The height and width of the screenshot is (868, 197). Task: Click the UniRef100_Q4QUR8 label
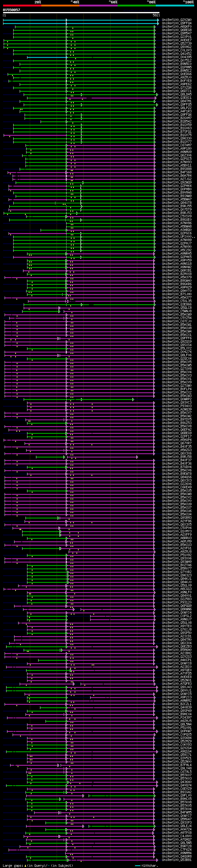click(x=177, y=856)
